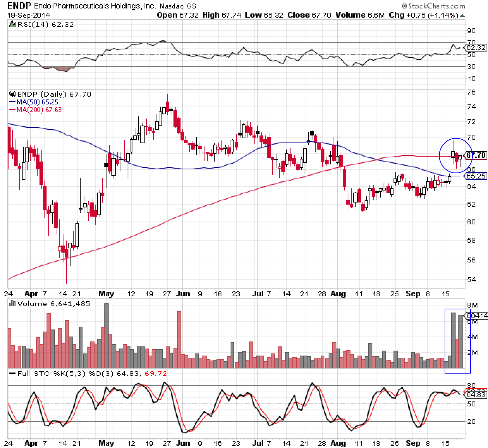The image size is (488, 448).
Task: Click the Nasdaq GS exchange label
Action: pyautogui.click(x=178, y=6)
